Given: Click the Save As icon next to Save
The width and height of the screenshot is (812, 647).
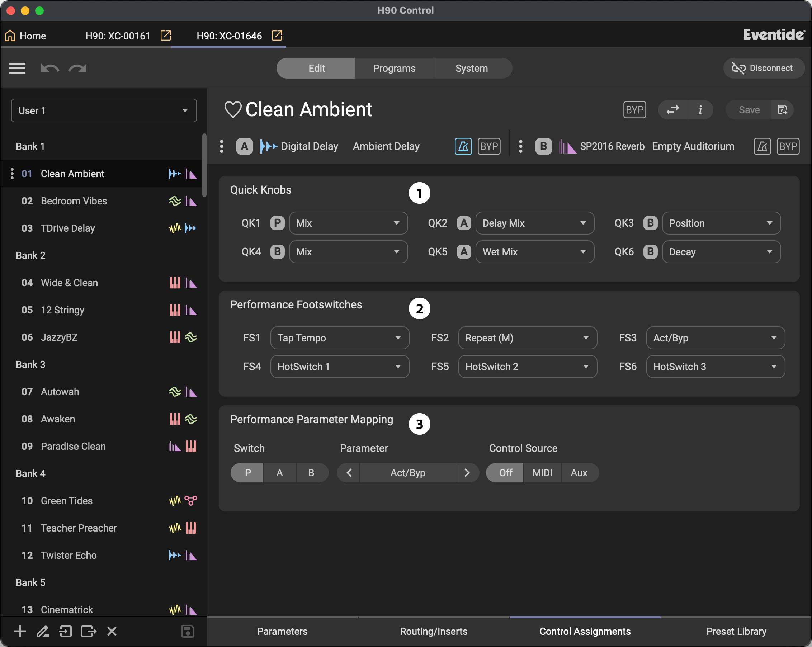Looking at the screenshot, I should click(782, 110).
